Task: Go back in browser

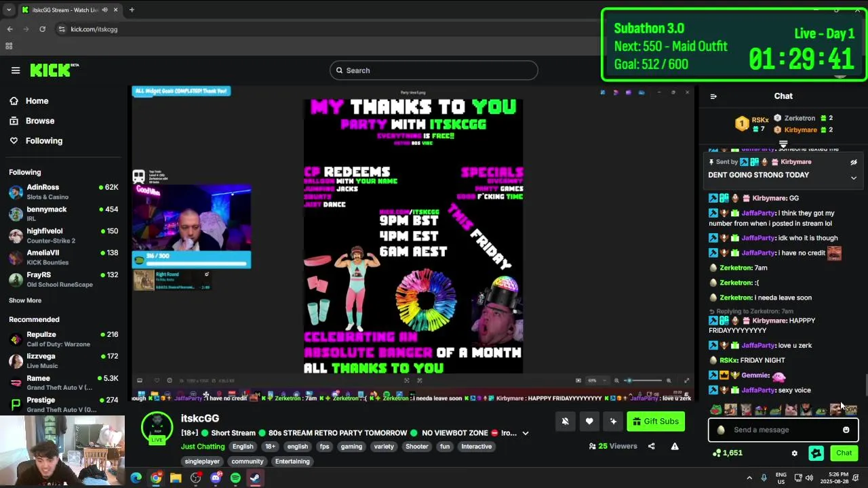Action: [9, 29]
